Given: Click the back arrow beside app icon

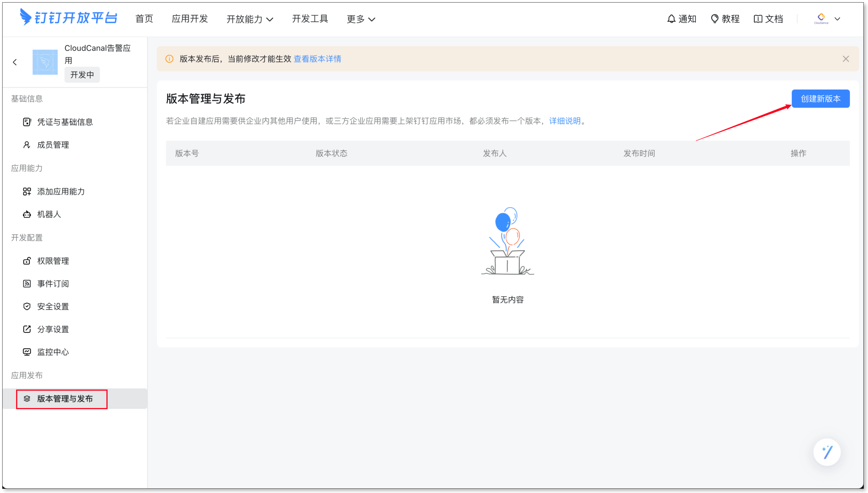Looking at the screenshot, I should pos(15,62).
